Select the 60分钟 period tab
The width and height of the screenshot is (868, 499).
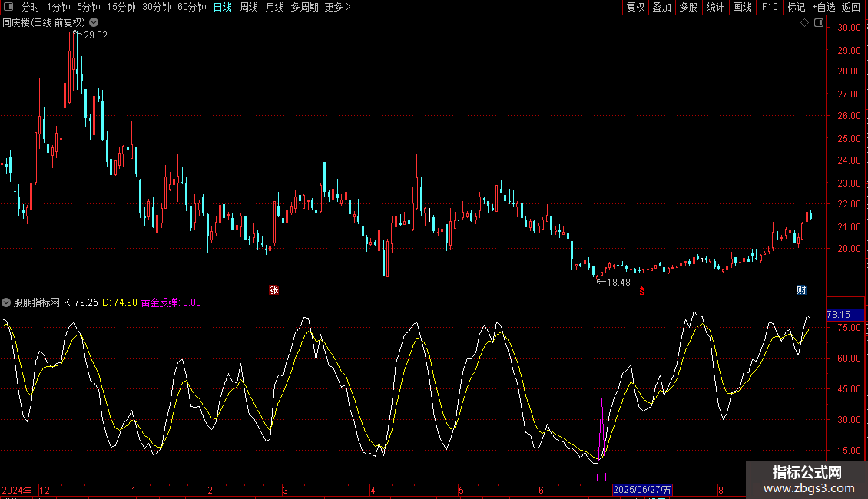click(x=191, y=7)
